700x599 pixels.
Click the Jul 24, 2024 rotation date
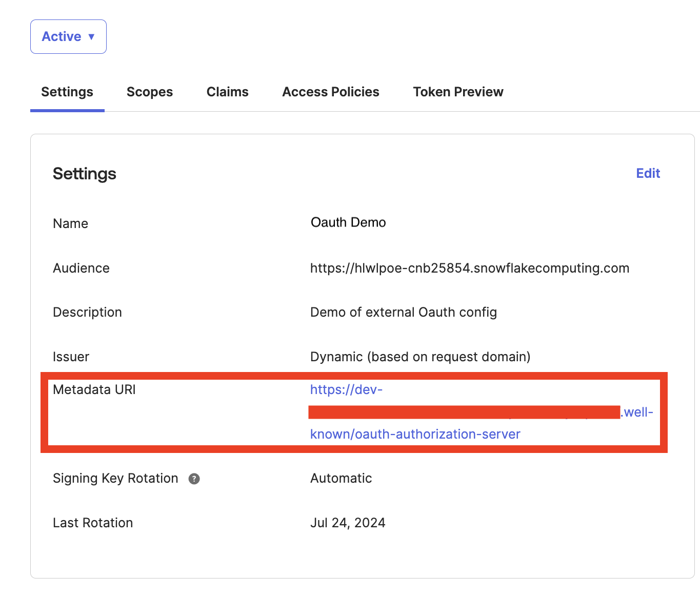tap(348, 523)
